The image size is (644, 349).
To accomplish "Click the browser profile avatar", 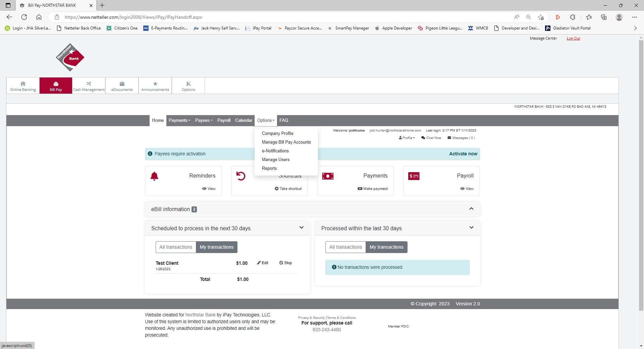I will tap(619, 17).
